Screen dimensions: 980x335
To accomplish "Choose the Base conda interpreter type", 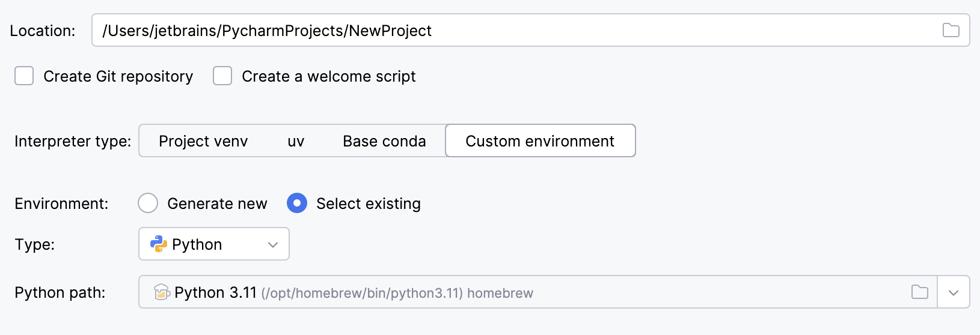I will click(384, 141).
